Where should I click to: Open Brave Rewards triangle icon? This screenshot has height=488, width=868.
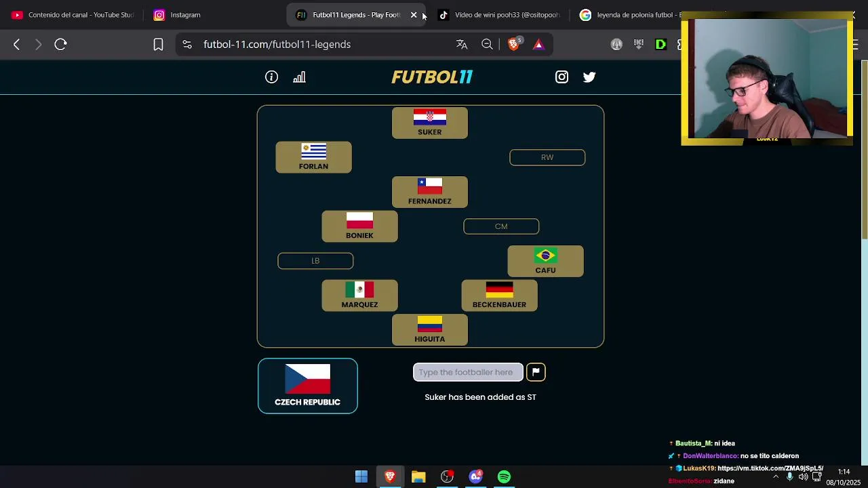(x=538, y=45)
